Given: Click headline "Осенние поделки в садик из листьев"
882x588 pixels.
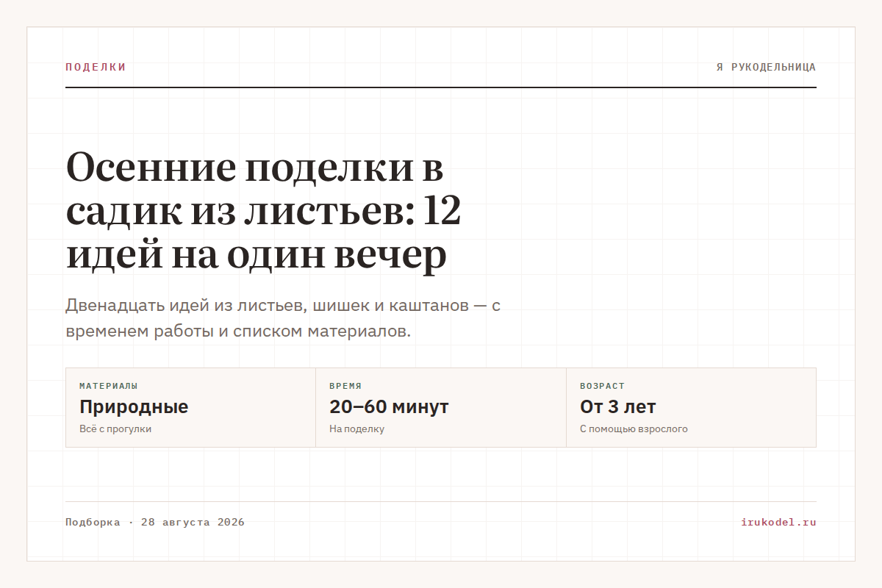Looking at the screenshot, I should [264, 212].
